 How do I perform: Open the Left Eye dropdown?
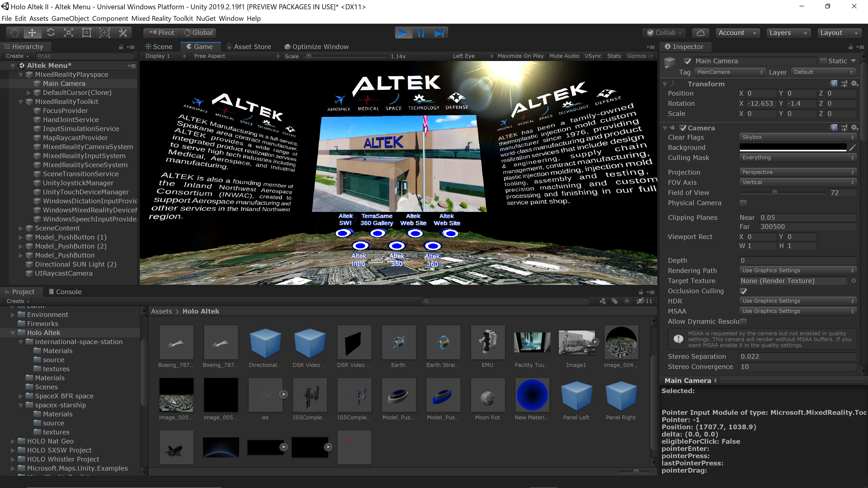pos(472,56)
